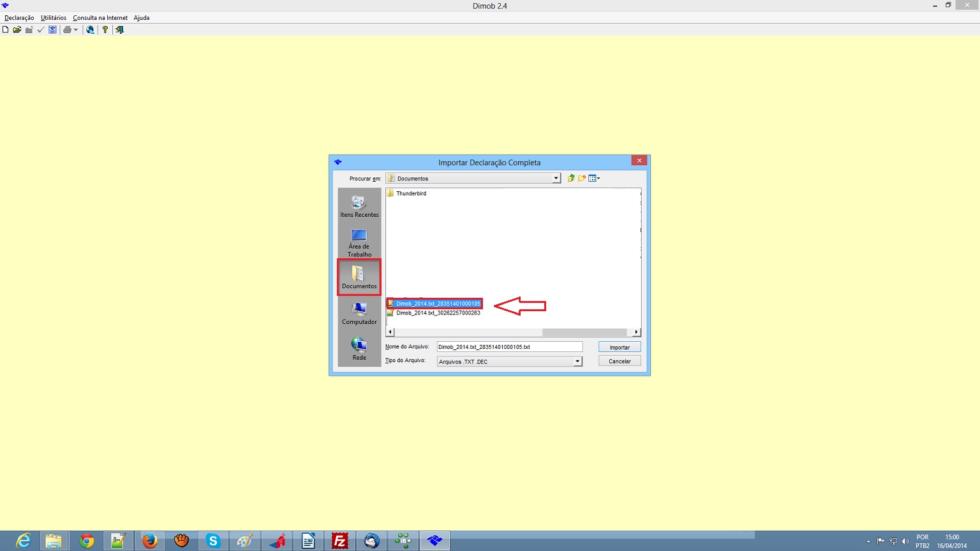Click the Open declaration folder icon
Viewport: 980px width, 551px height.
point(17,30)
